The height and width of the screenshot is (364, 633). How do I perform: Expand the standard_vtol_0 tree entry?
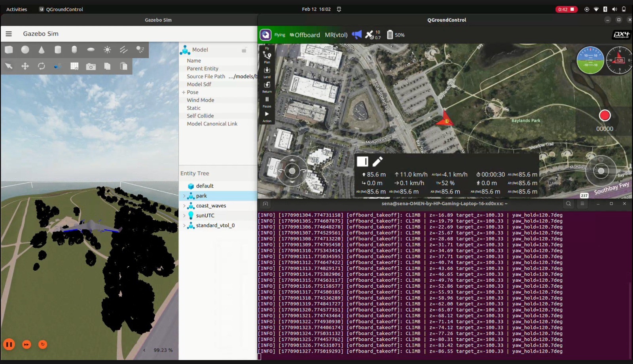click(184, 226)
